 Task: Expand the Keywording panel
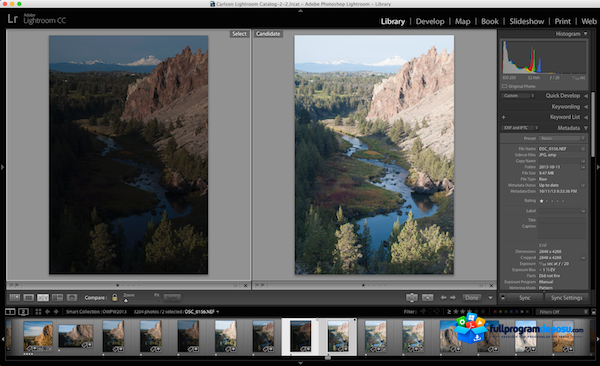tap(585, 107)
